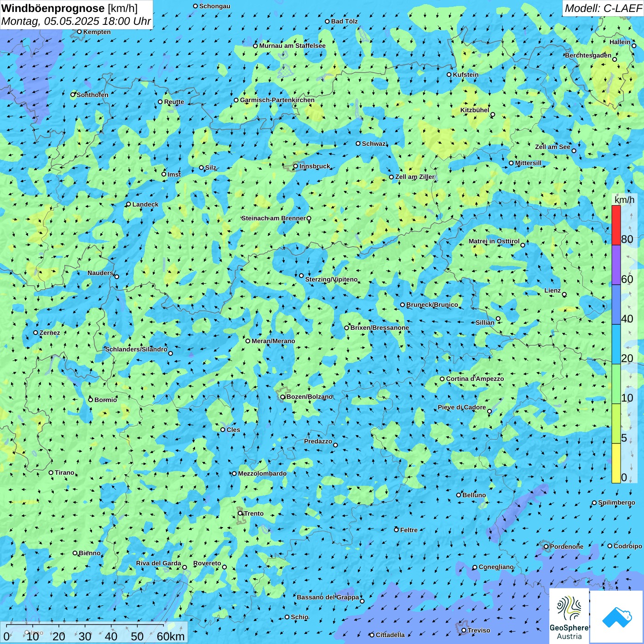Image resolution: width=644 pixels, height=644 pixels.
Task: Click the Bozen/Bolzano city marker circle
Action: point(283,397)
